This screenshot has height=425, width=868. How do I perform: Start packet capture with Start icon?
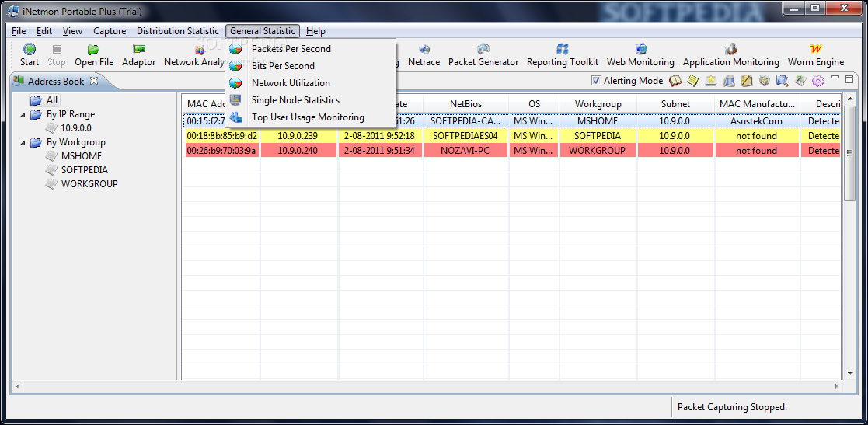pyautogui.click(x=30, y=49)
